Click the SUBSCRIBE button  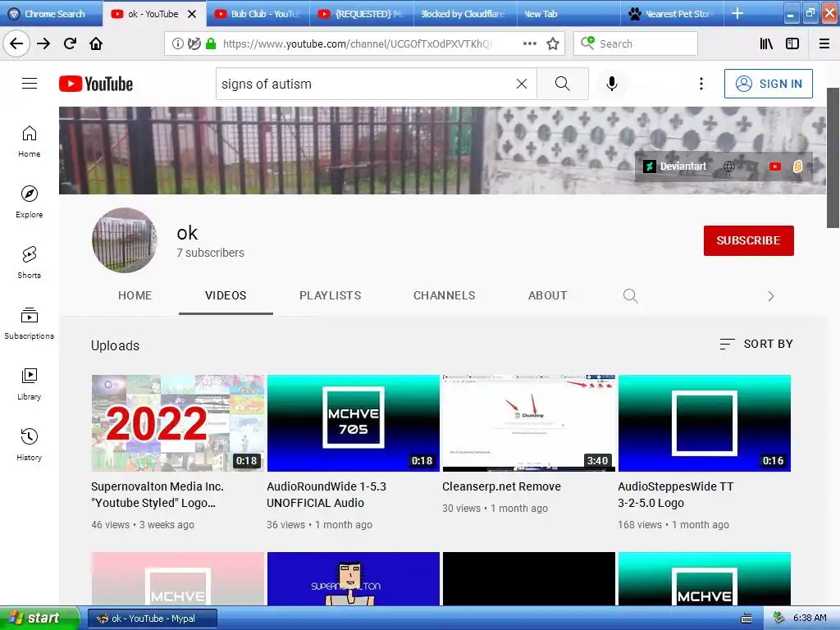point(748,240)
